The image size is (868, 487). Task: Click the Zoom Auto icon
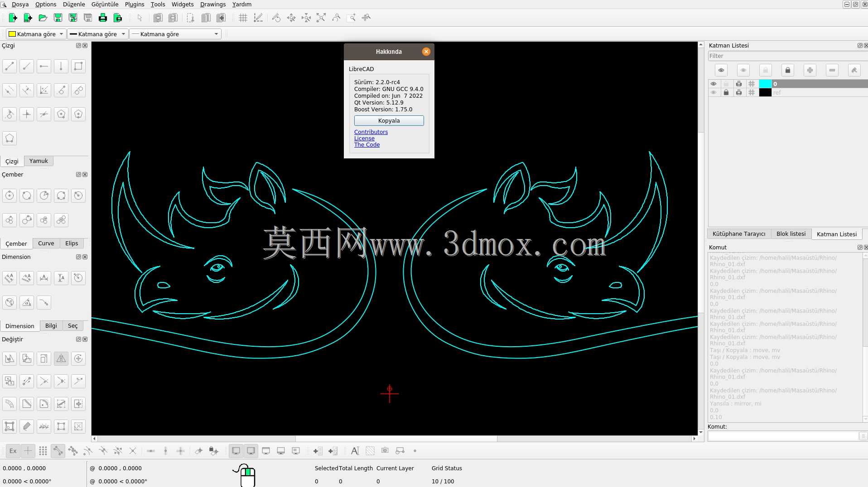point(321,18)
